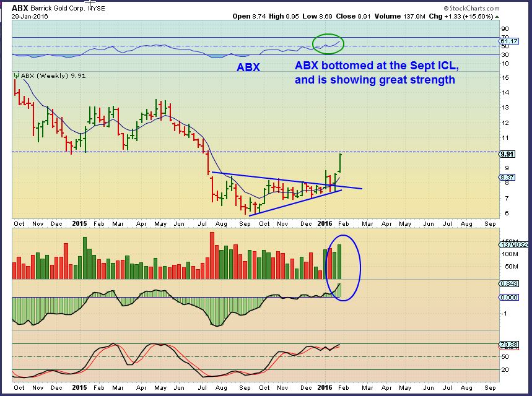This screenshot has width=532, height=396.
Task: Click the Close 9.91 value in header
Action: [353, 16]
